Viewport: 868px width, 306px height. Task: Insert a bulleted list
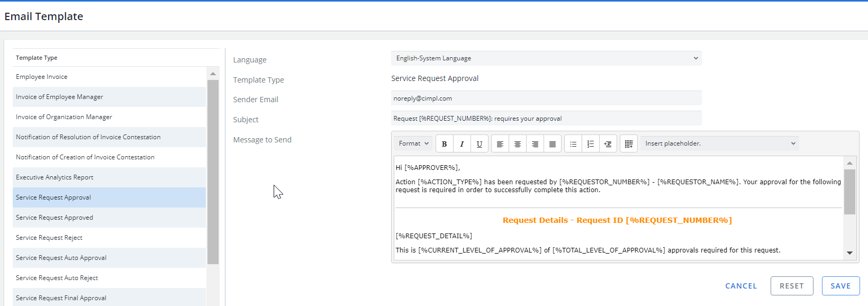(x=573, y=143)
